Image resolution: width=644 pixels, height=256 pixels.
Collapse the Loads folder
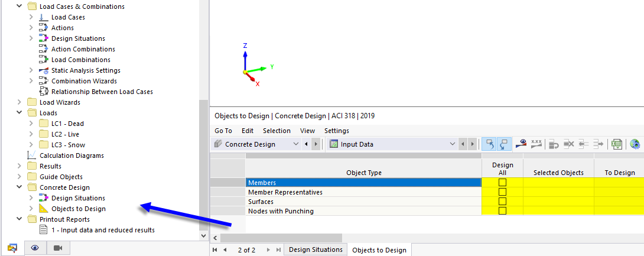pyautogui.click(x=19, y=113)
